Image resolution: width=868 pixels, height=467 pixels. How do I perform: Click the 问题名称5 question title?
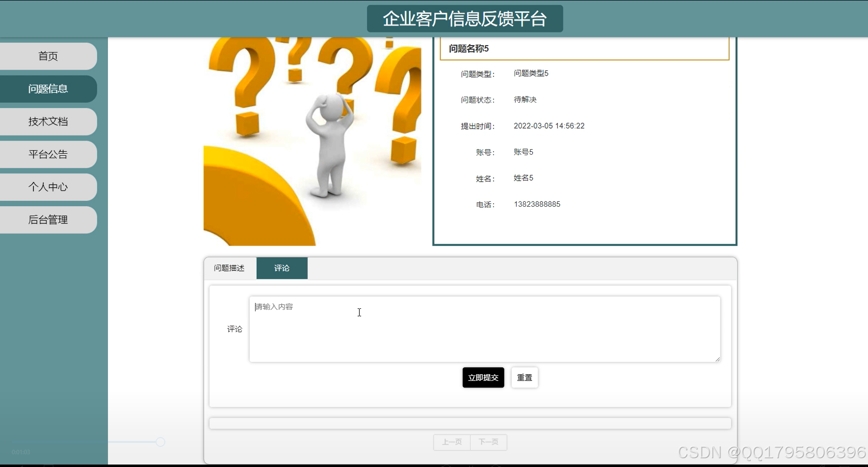[468, 48]
